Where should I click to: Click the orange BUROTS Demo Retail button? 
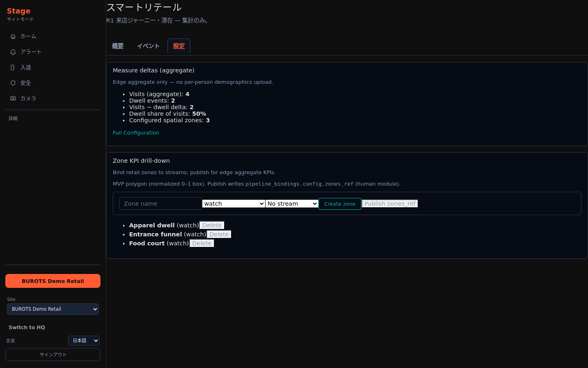(x=53, y=281)
